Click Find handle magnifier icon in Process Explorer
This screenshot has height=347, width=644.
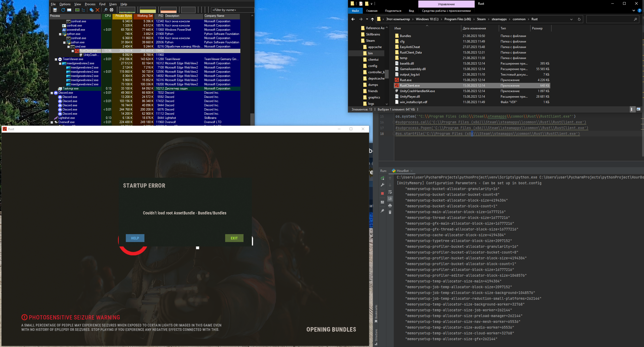[105, 10]
